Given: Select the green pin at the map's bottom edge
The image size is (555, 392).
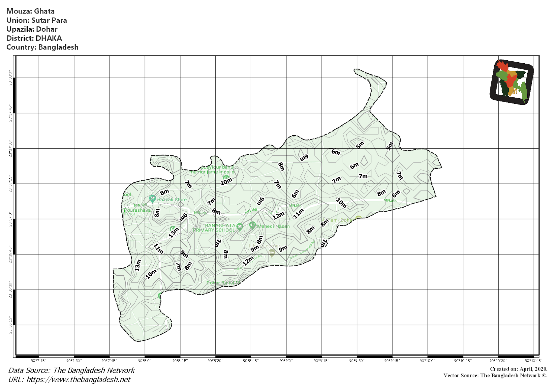Looking at the screenshot, I should click(x=160, y=294).
